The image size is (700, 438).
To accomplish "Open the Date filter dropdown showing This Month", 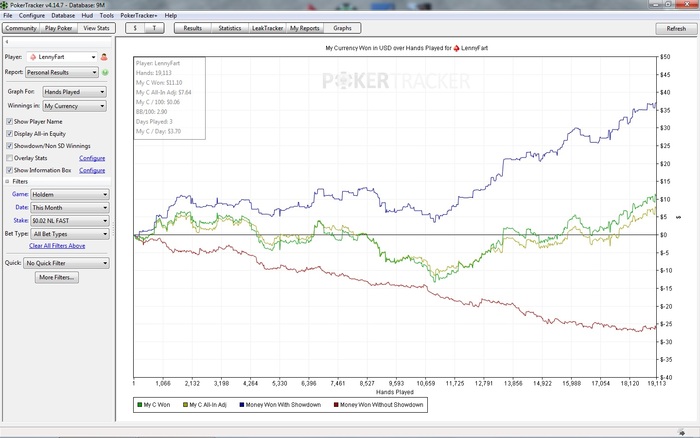I will point(70,208).
